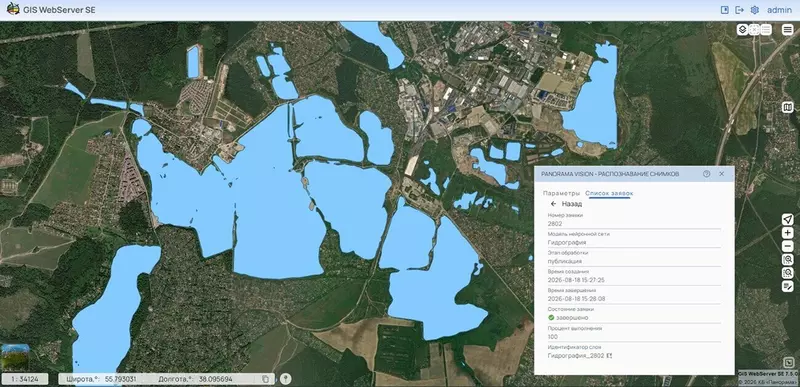Open the hamburger main menu
800x387 pixels.
788,30
